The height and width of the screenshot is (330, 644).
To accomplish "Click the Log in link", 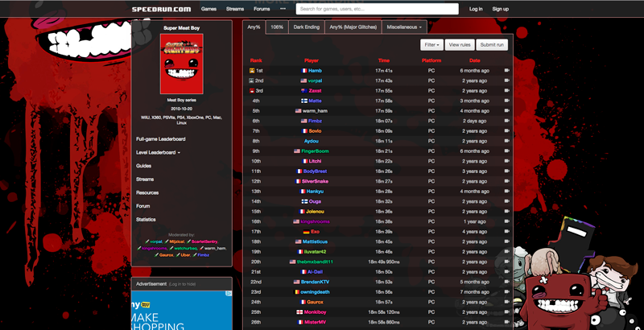I will click(476, 9).
